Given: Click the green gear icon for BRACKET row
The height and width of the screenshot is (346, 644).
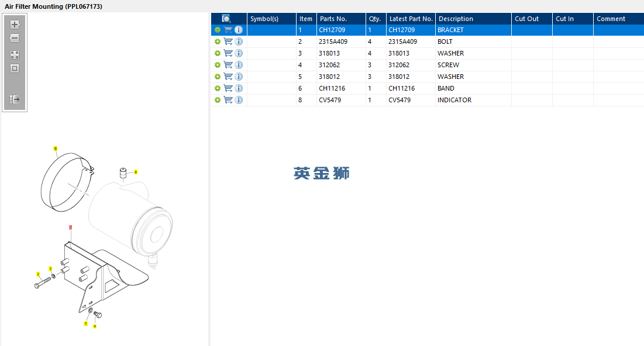Looking at the screenshot, I should [x=217, y=30].
